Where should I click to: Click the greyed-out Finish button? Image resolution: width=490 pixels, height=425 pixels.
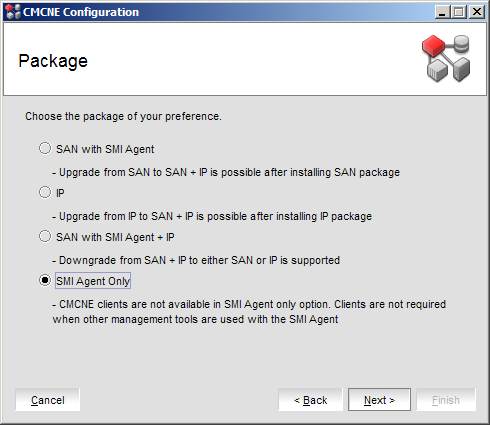[446, 400]
